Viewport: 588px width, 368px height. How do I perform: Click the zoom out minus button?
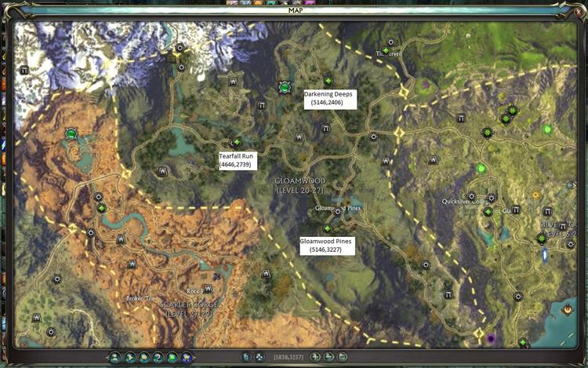pyautogui.click(x=328, y=357)
